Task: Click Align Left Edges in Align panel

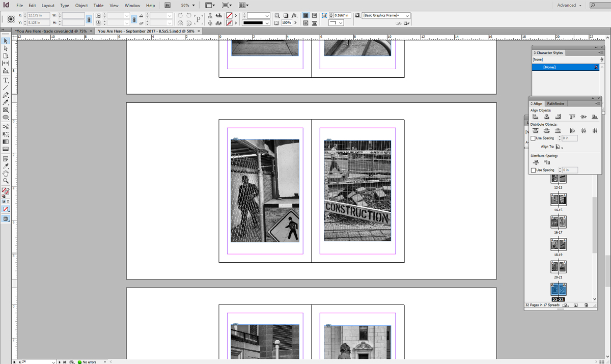Action: pyautogui.click(x=535, y=117)
